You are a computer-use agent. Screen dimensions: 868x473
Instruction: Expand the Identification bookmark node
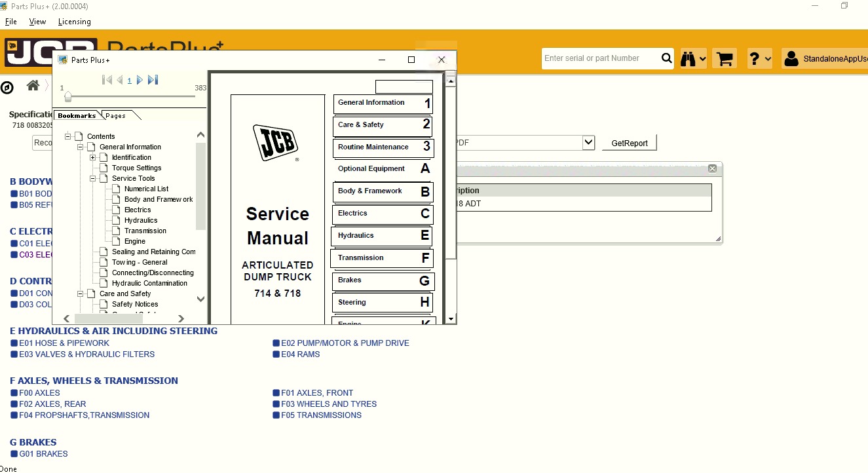93,157
